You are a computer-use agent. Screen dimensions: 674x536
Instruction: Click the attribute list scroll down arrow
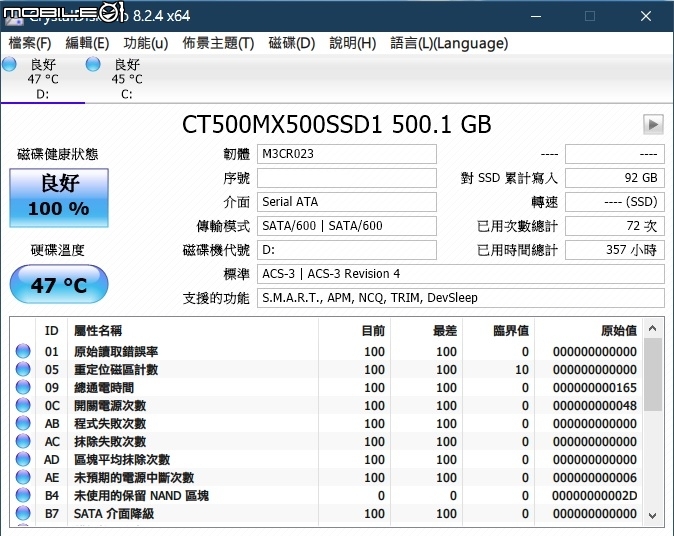coord(653,515)
